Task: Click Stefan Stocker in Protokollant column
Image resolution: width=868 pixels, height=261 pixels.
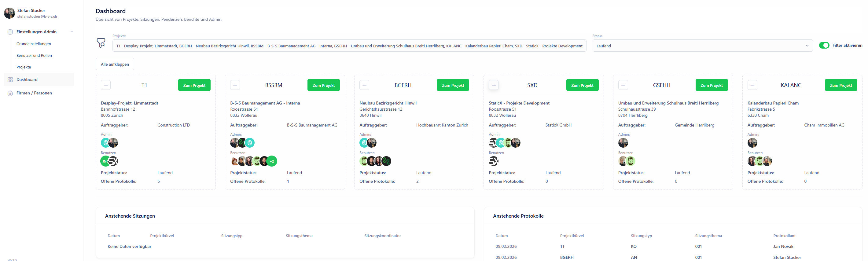Action: [x=787, y=257]
